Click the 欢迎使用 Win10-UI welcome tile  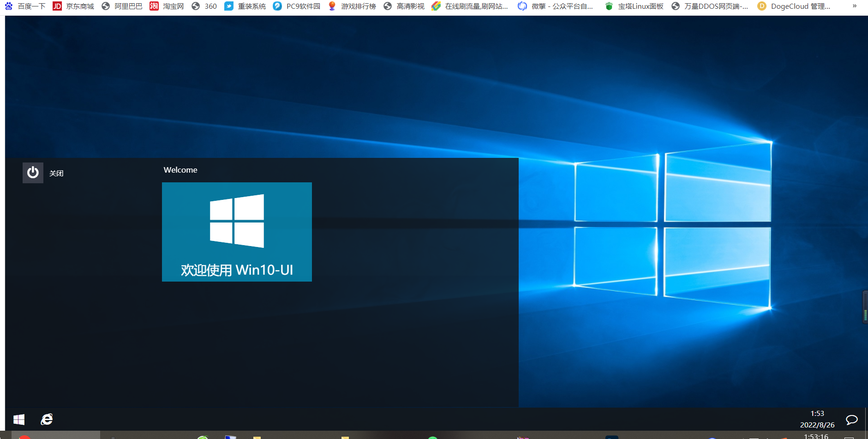pos(237,232)
